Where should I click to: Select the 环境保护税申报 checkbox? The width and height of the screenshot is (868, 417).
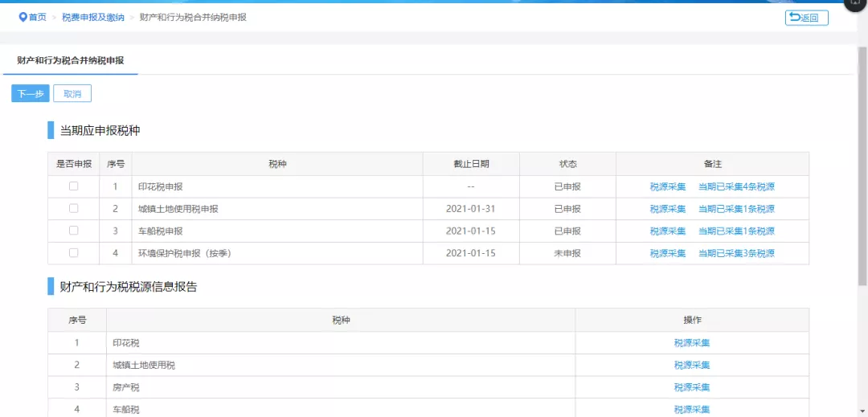74,253
